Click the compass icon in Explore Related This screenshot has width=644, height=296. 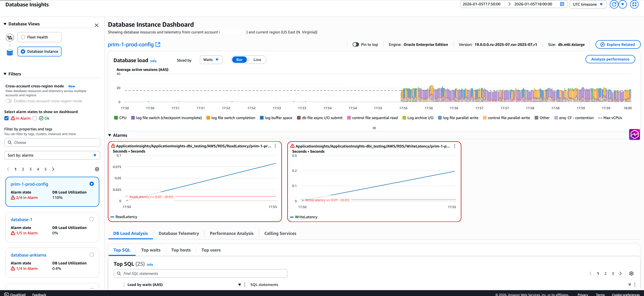(603, 45)
